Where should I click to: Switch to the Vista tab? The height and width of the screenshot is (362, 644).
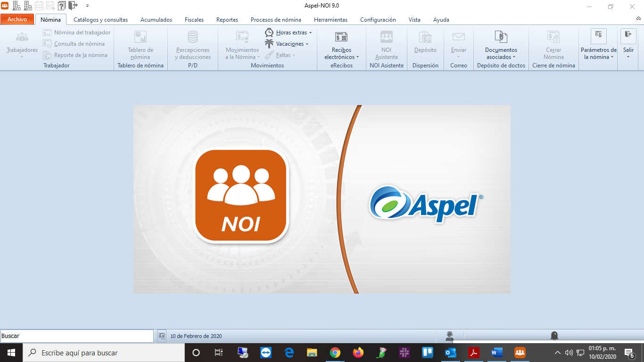coord(415,20)
